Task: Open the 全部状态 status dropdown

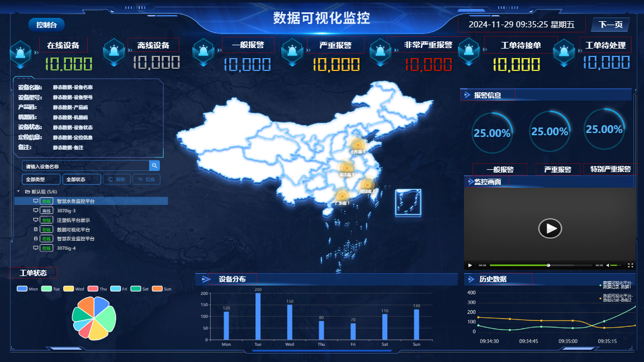Action: (x=82, y=179)
